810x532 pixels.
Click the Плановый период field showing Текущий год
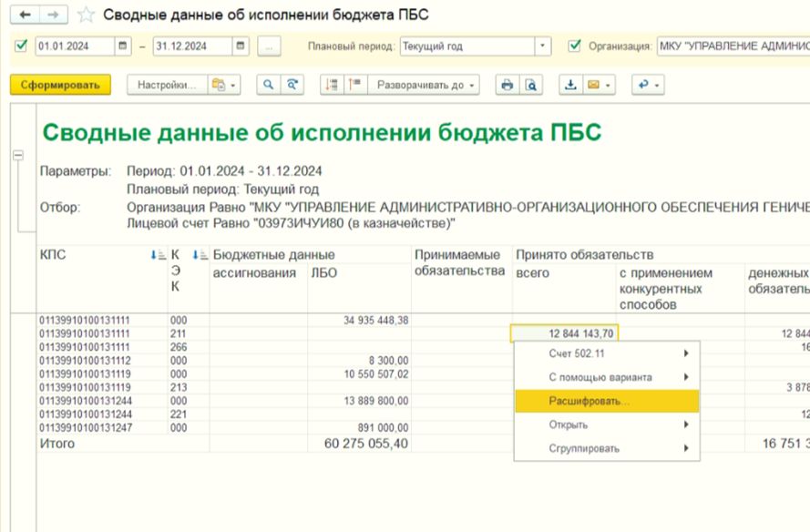(467, 46)
